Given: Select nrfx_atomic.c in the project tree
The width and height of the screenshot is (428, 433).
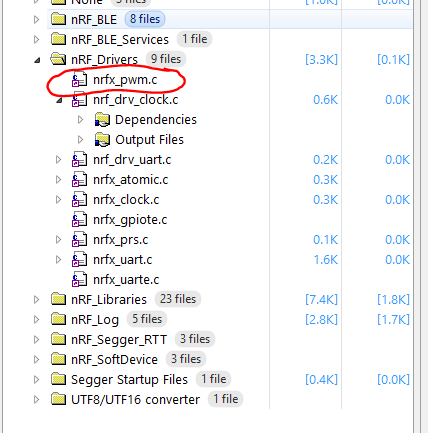Looking at the screenshot, I should [131, 180].
